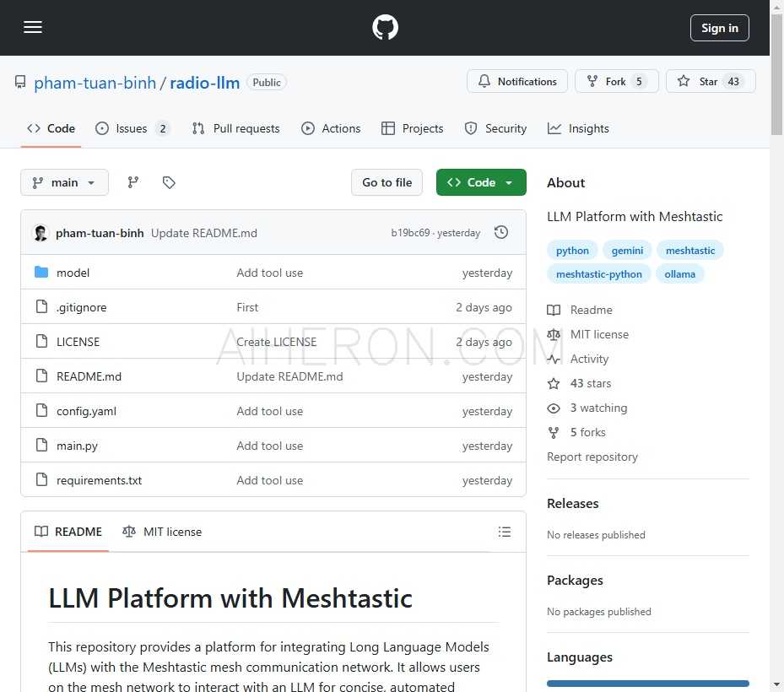Switch to the Code tab
784x692 pixels.
(x=51, y=128)
